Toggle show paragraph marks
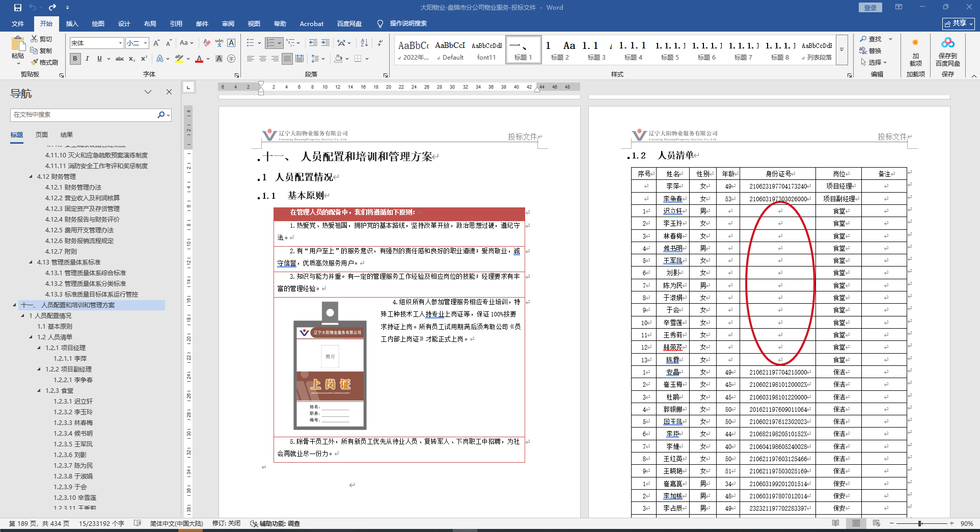Viewport: 980px width, 532px height. [380, 43]
